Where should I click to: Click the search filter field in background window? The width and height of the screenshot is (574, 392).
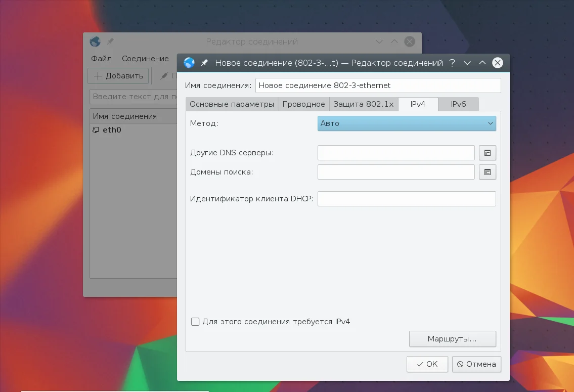tap(134, 97)
